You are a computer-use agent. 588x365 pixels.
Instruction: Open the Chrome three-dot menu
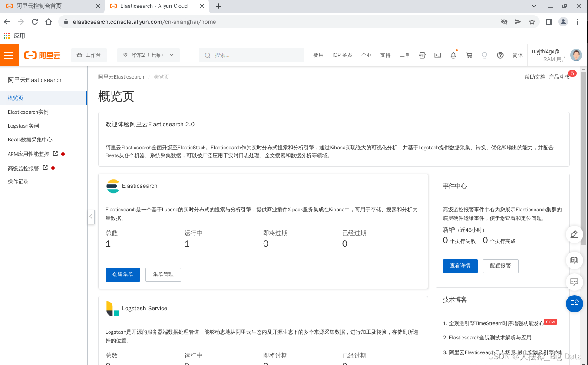(577, 22)
